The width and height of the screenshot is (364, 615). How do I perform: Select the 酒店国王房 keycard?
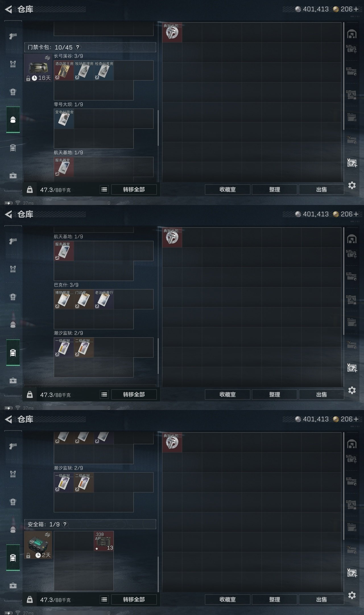(x=64, y=70)
